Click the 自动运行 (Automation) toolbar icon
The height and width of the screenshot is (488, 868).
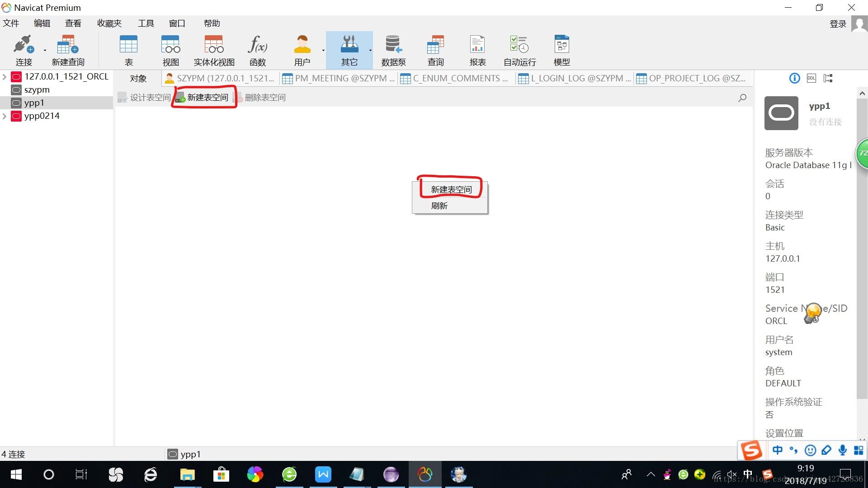tap(519, 50)
